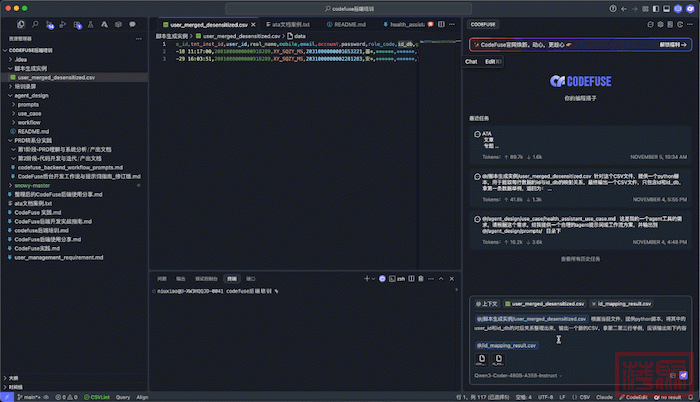Open the Search view in activity bar
Viewport: 700px width, 402px height.
pyautogui.click(x=37, y=22)
